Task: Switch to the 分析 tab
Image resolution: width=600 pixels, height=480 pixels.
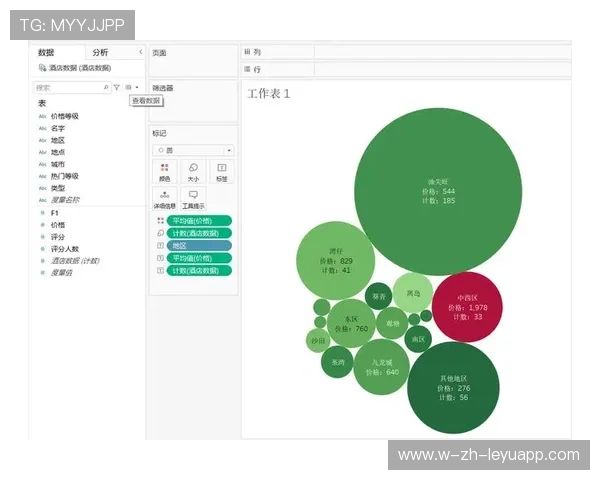Action: click(x=100, y=52)
